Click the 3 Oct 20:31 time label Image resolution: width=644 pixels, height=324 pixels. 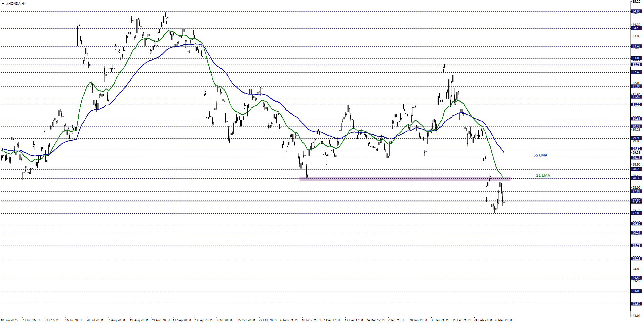click(224, 320)
